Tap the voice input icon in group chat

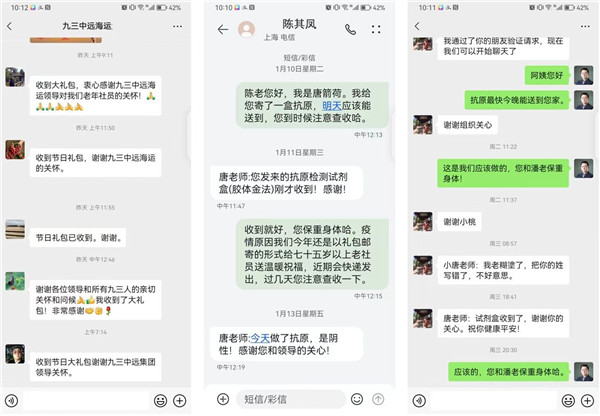coord(11,401)
